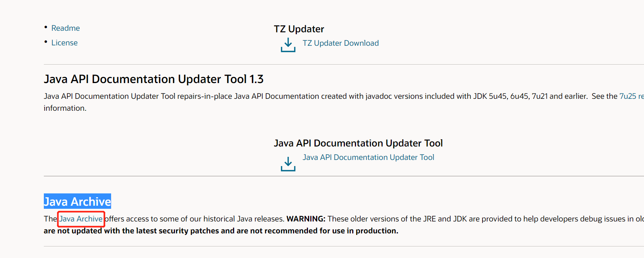Click the TZ Updater Download text link
Image resolution: width=644 pixels, height=258 pixels.
(x=340, y=43)
